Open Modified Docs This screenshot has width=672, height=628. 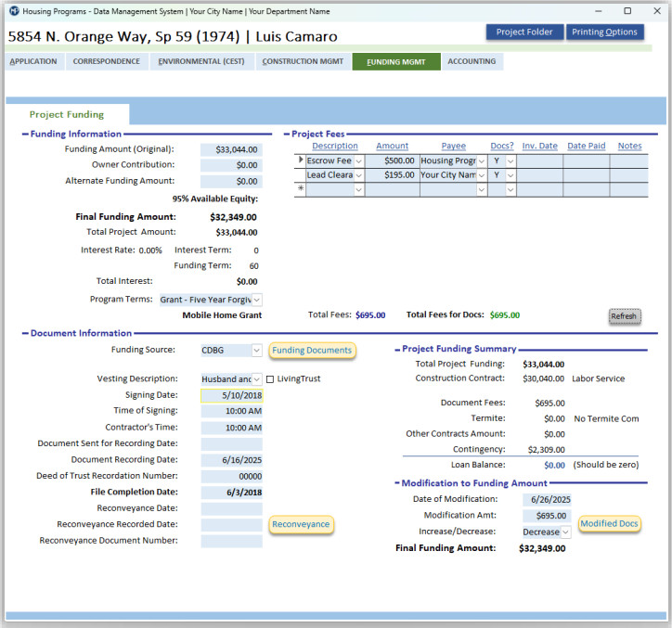coord(609,523)
